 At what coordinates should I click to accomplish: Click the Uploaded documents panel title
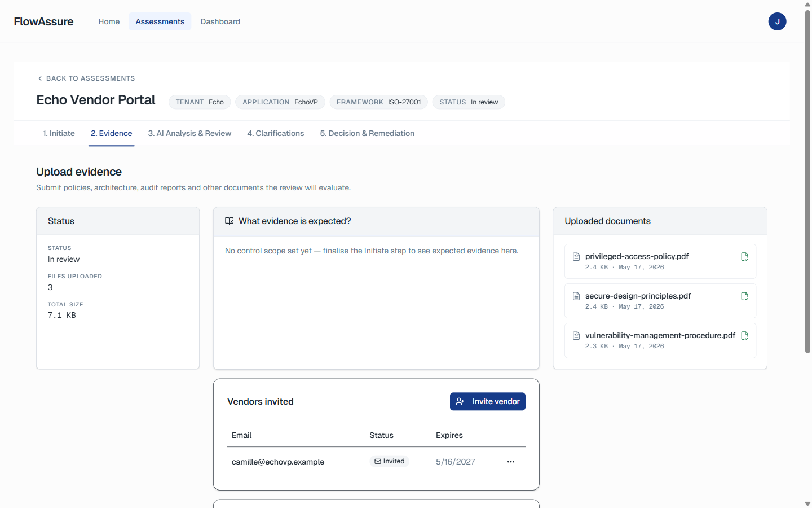(x=608, y=221)
